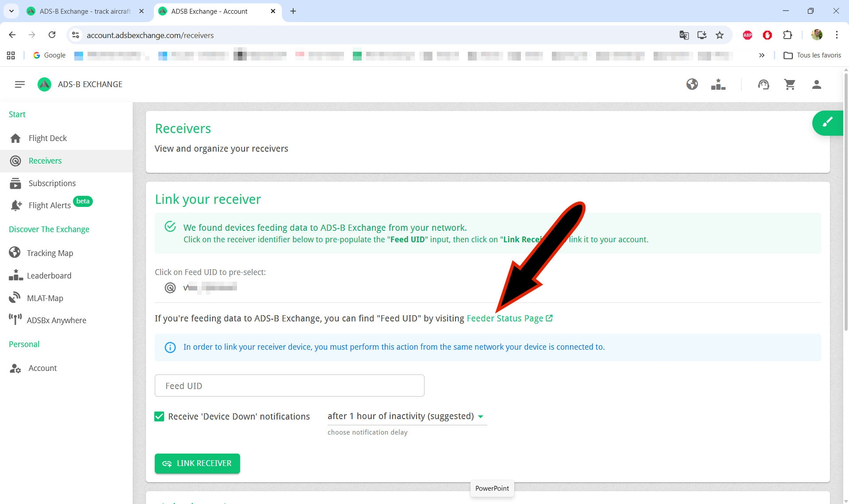
Task: Open the Chrome profile avatar
Action: point(817,35)
